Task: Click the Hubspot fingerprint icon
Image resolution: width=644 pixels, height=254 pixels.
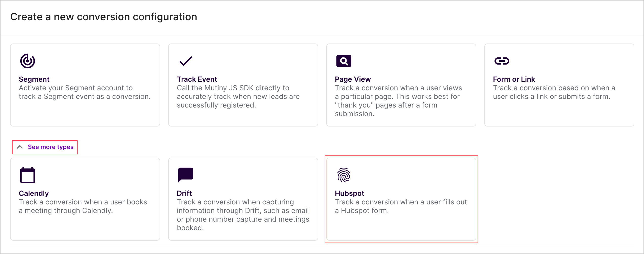Action: [x=344, y=175]
